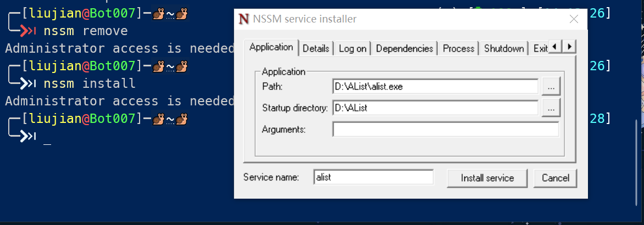Image resolution: width=644 pixels, height=225 pixels.
Task: Switch to the Process tab
Action: (458, 49)
